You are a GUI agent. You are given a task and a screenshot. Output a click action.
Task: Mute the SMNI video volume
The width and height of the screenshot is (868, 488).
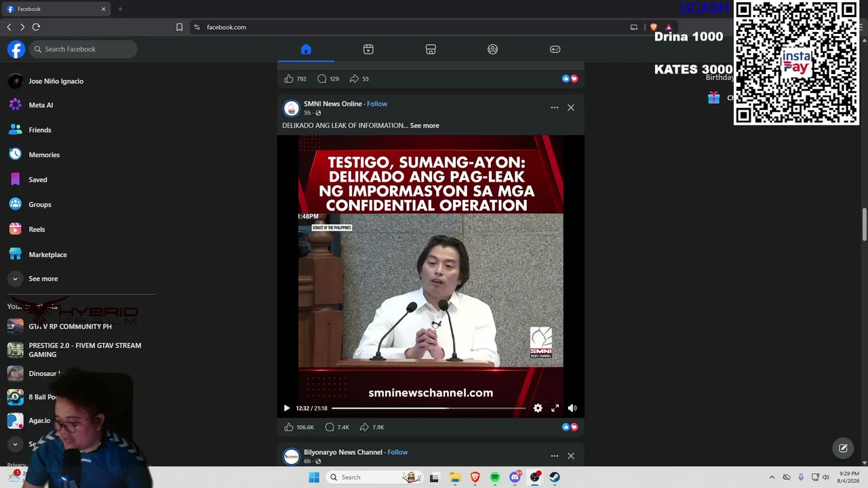(572, 408)
